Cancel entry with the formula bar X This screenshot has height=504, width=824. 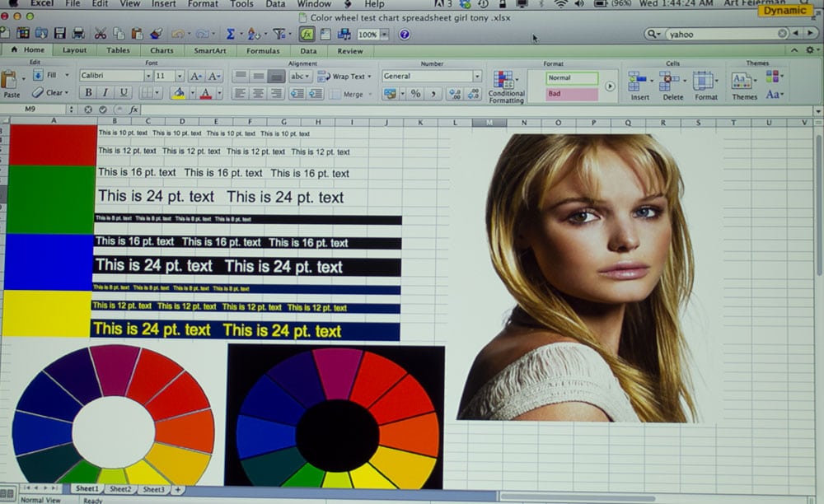click(x=88, y=110)
